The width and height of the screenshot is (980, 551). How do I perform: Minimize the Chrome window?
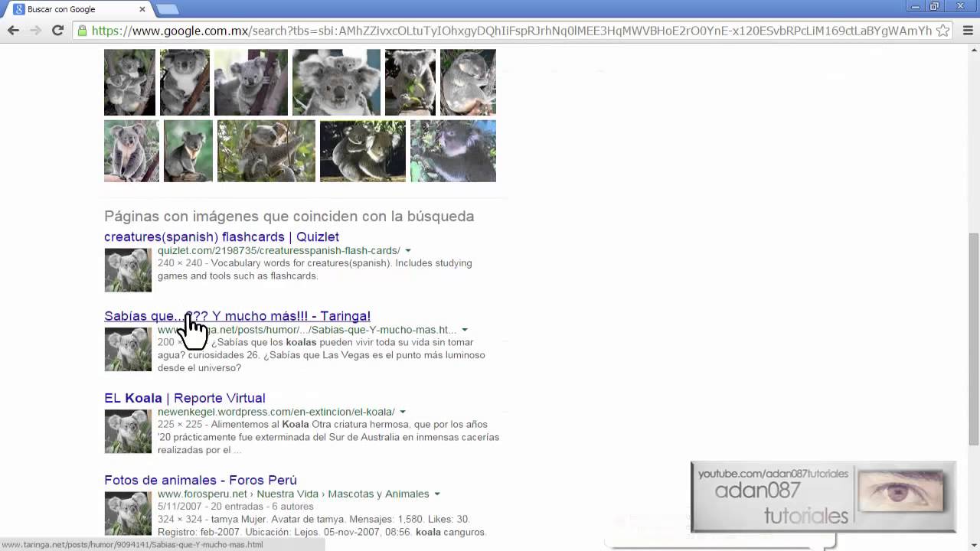[x=916, y=6]
